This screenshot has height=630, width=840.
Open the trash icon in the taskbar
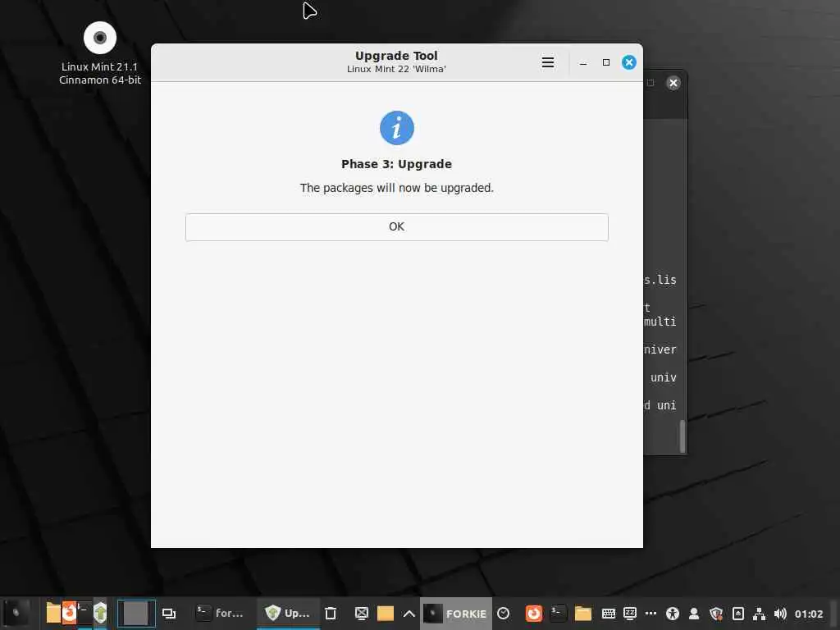pyautogui.click(x=331, y=614)
